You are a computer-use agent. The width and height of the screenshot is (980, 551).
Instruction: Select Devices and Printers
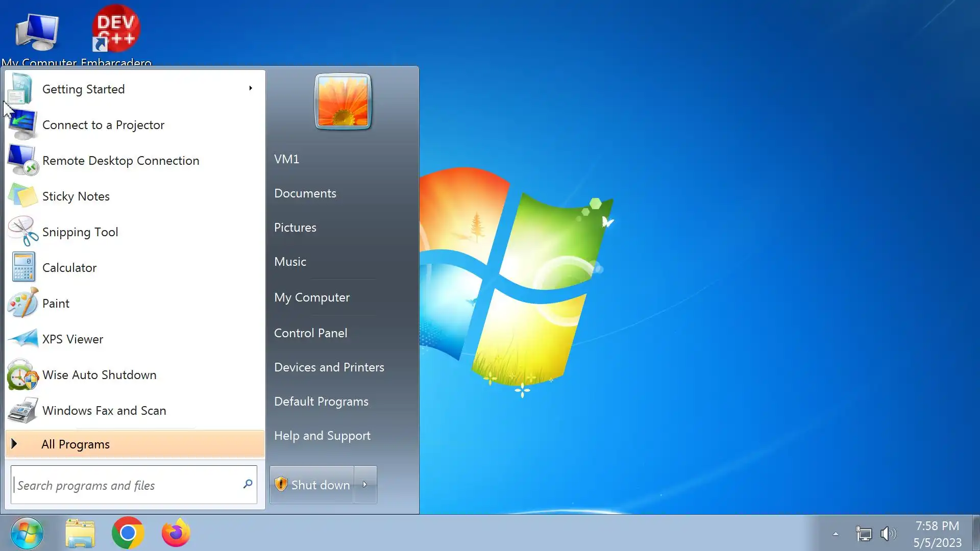click(x=329, y=367)
